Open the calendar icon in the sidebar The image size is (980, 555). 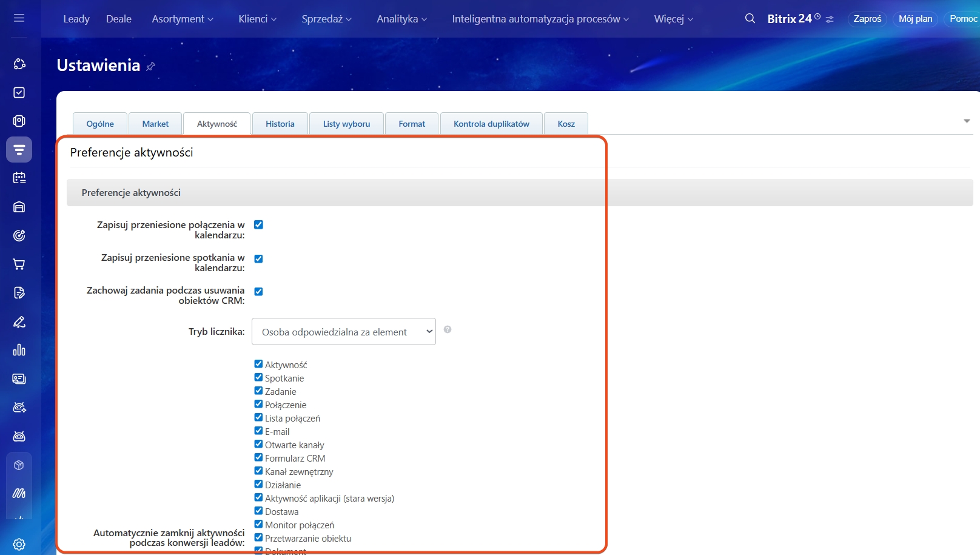(19, 178)
